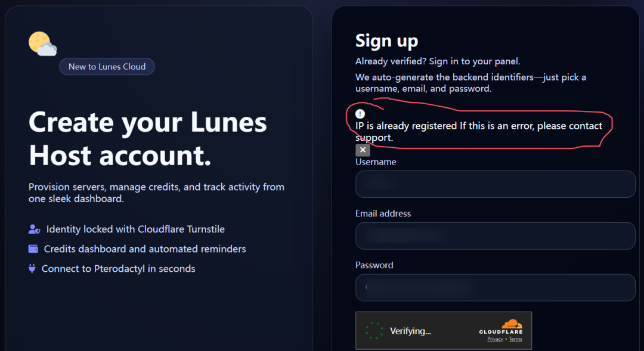Click the Identity locked with Cloudflare Turnstile text

(135, 229)
